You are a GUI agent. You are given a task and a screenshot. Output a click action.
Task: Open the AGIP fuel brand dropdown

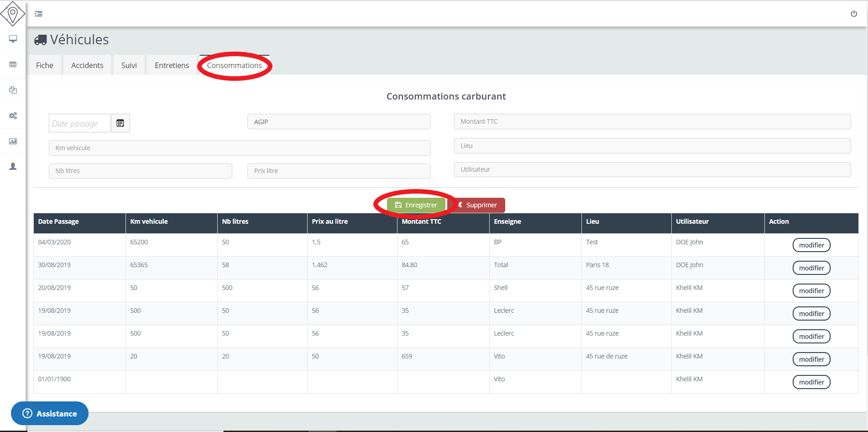(x=339, y=122)
